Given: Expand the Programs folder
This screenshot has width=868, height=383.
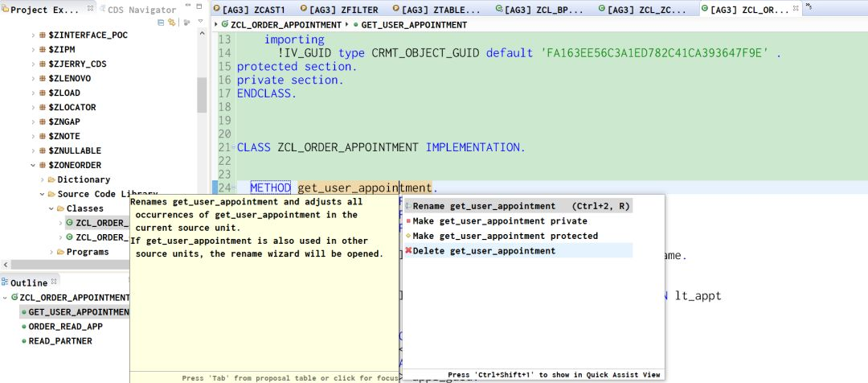Looking at the screenshot, I should pos(51,252).
